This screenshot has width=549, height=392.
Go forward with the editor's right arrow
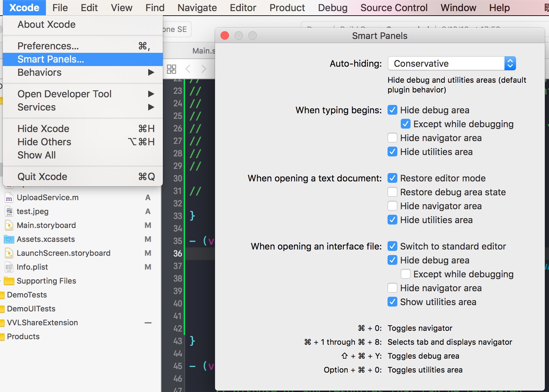click(204, 69)
